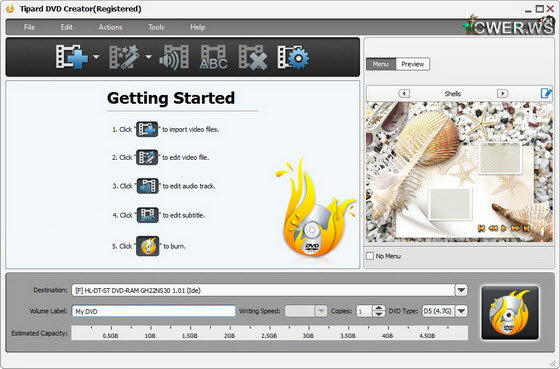Click the Estimated Capacity bar
The image size is (560, 369).
(x=270, y=333)
